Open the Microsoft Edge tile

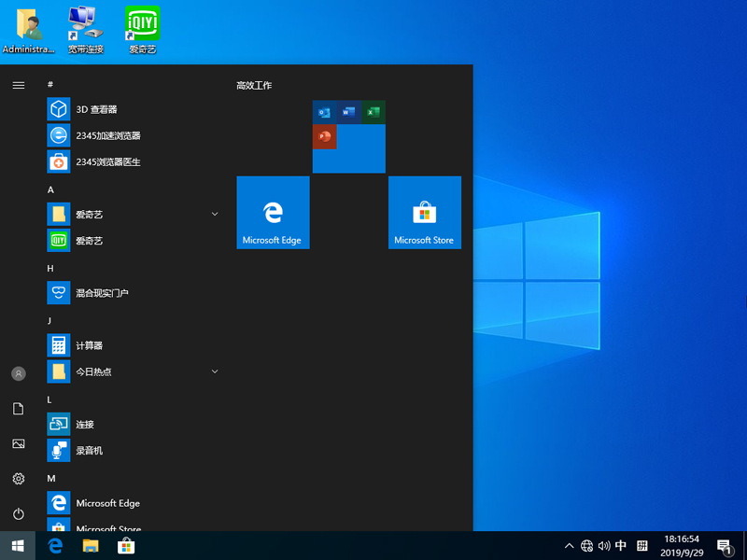pos(273,212)
